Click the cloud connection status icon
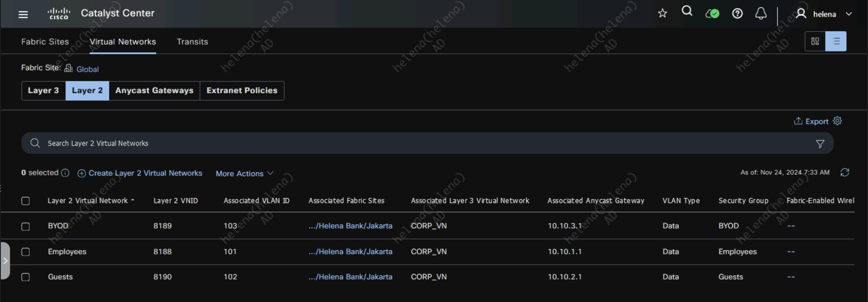 (x=712, y=14)
